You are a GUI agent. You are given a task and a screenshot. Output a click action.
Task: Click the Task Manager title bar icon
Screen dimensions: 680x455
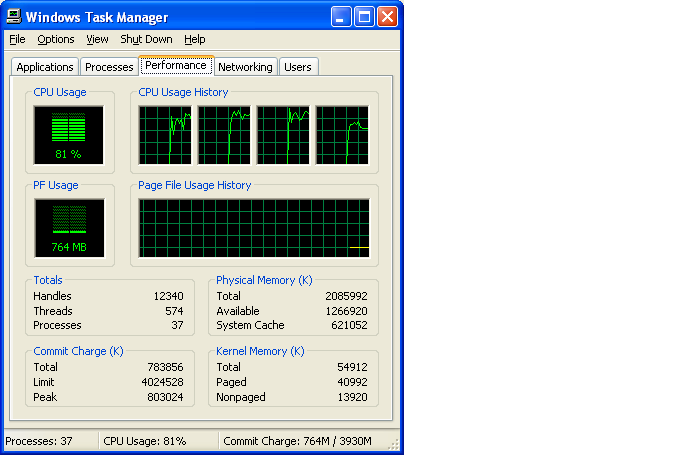pyautogui.click(x=14, y=17)
